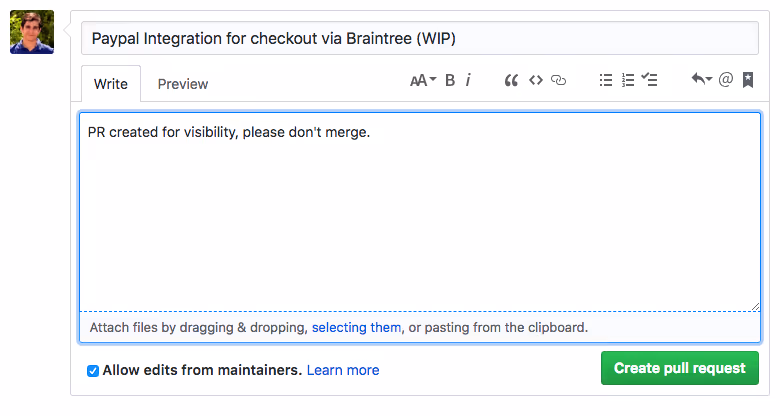Add a link via toolbar icon
Viewport: 780px width, 416px height.
(x=559, y=80)
